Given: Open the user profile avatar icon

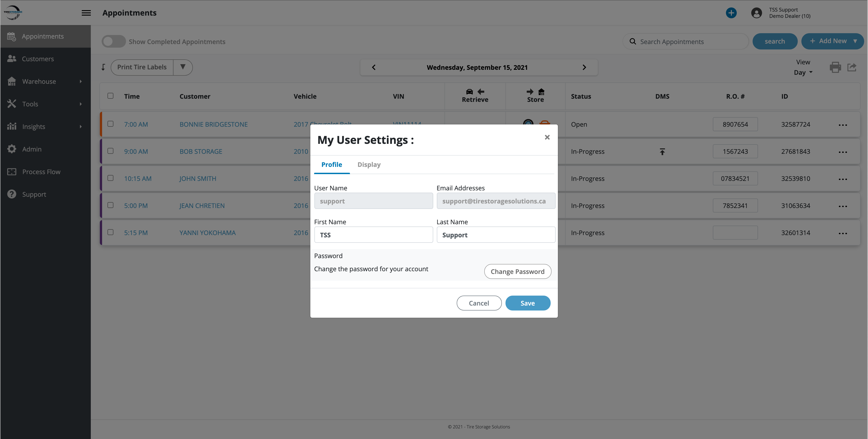Looking at the screenshot, I should pyautogui.click(x=756, y=13).
